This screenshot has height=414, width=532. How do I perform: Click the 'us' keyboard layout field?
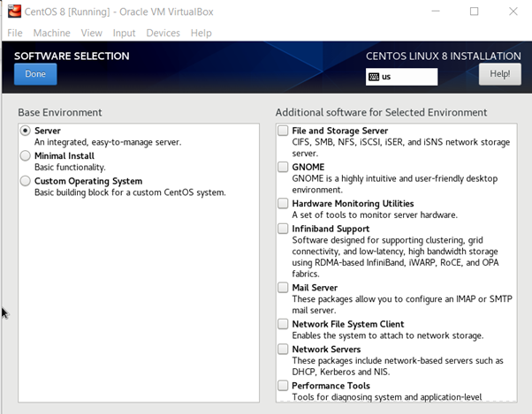click(x=408, y=77)
